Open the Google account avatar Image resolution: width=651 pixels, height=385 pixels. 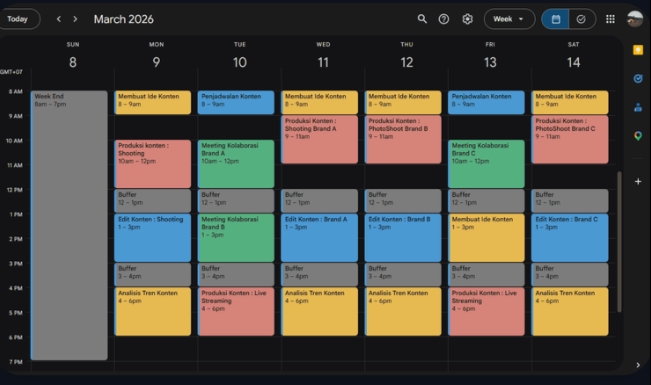(634, 19)
